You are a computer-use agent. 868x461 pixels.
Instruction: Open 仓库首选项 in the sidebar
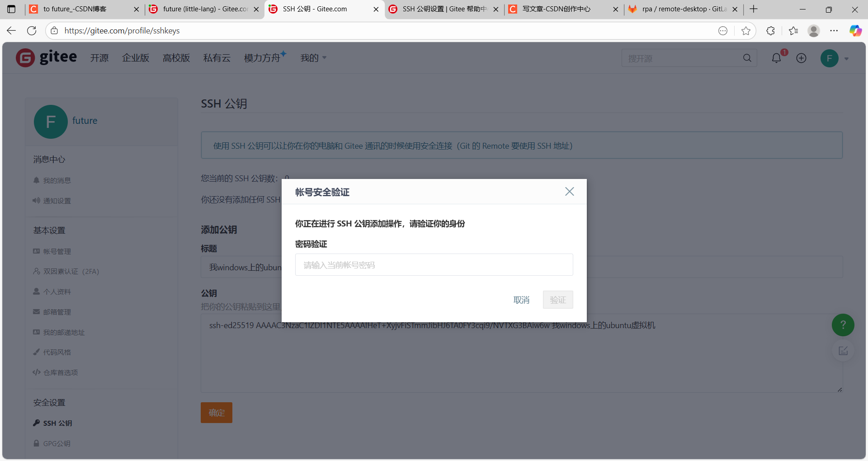[x=61, y=372]
